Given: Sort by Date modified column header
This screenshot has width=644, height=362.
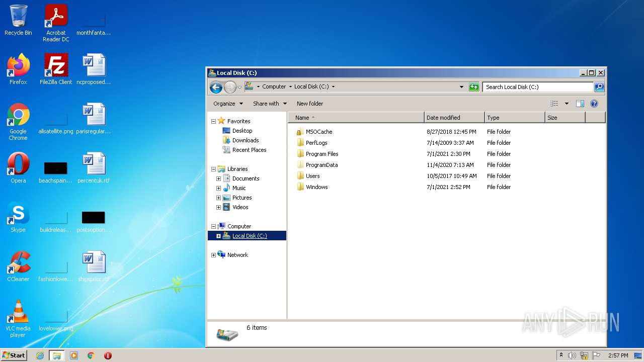Looking at the screenshot, I should pos(454,118).
